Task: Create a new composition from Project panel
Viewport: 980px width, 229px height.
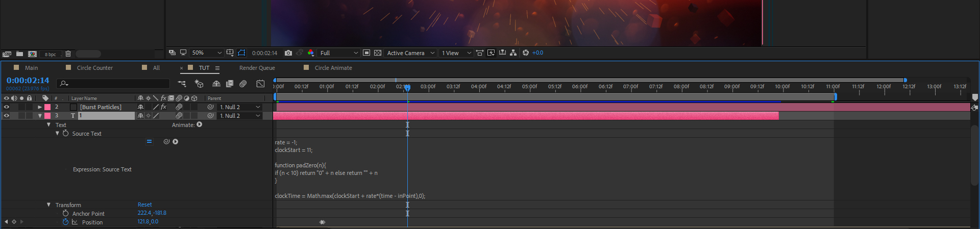Action: click(x=32, y=54)
